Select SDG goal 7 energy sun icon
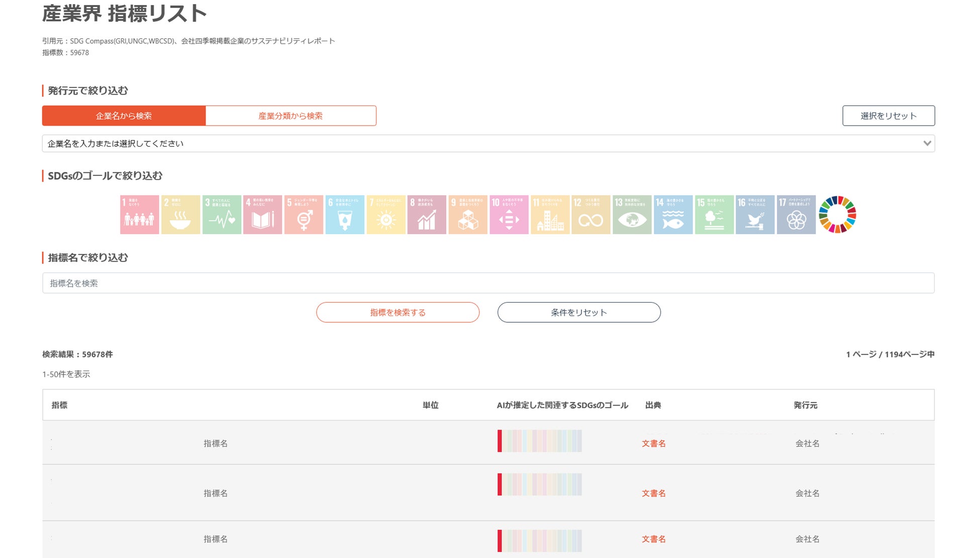 coord(385,215)
